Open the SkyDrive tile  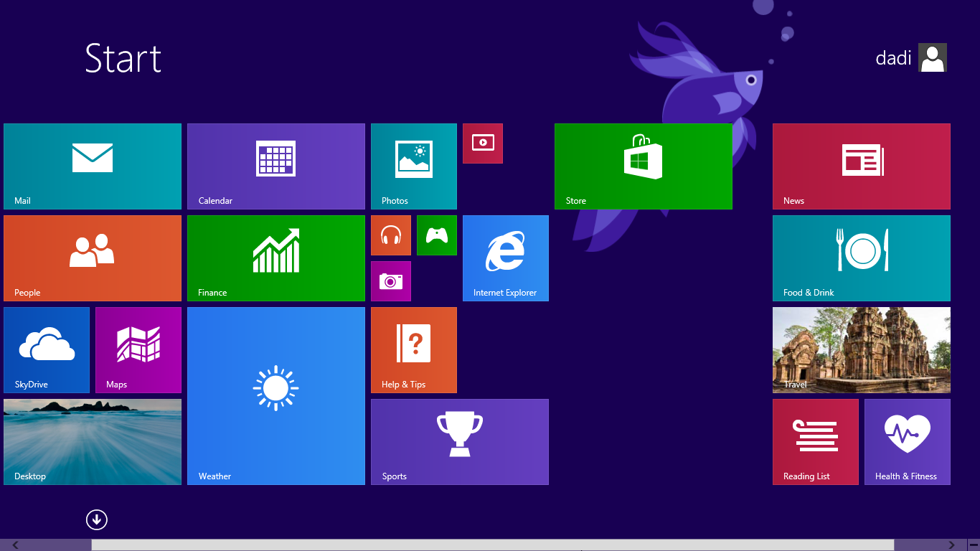click(47, 350)
